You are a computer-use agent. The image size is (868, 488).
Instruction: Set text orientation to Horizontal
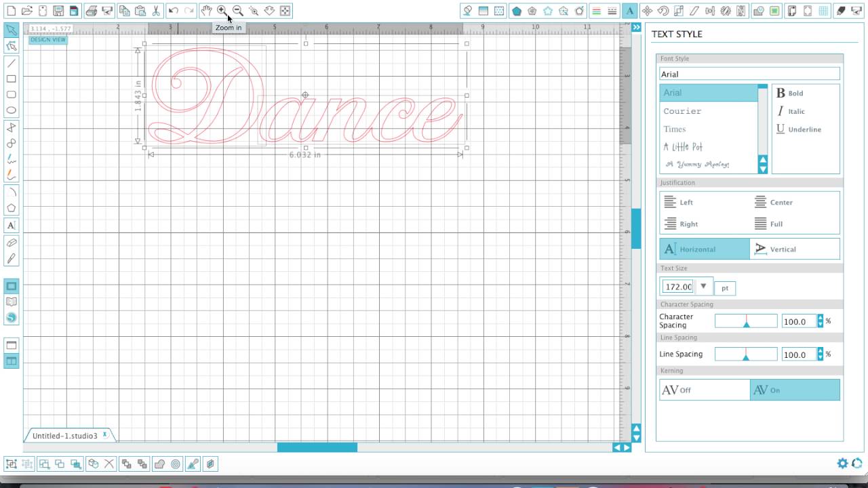705,249
